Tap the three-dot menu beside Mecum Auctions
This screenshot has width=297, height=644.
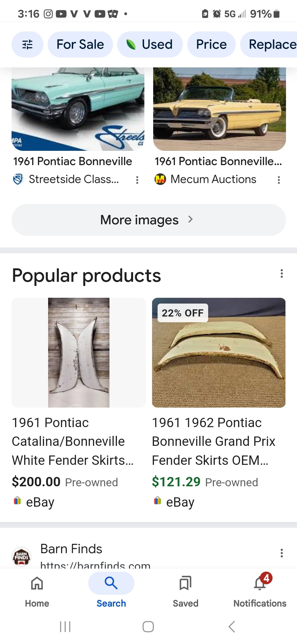pos(279,180)
